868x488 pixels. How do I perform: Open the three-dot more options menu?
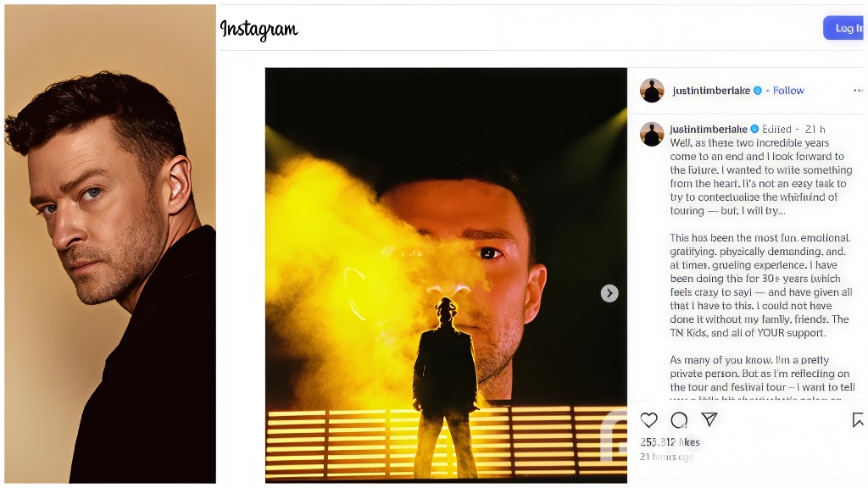(x=858, y=91)
